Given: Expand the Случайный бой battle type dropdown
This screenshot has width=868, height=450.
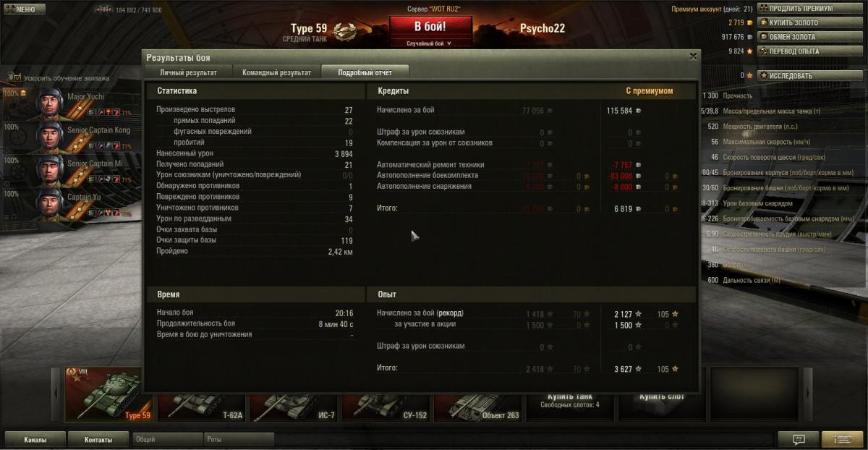Looking at the screenshot, I should tap(430, 43).
